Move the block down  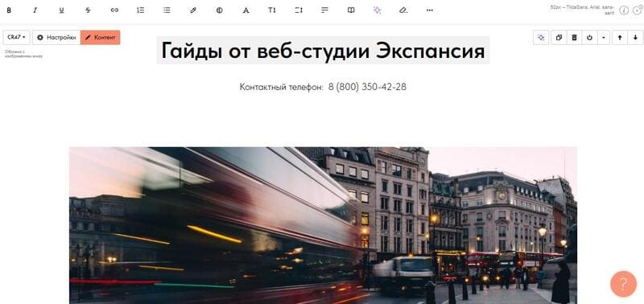pos(635,38)
